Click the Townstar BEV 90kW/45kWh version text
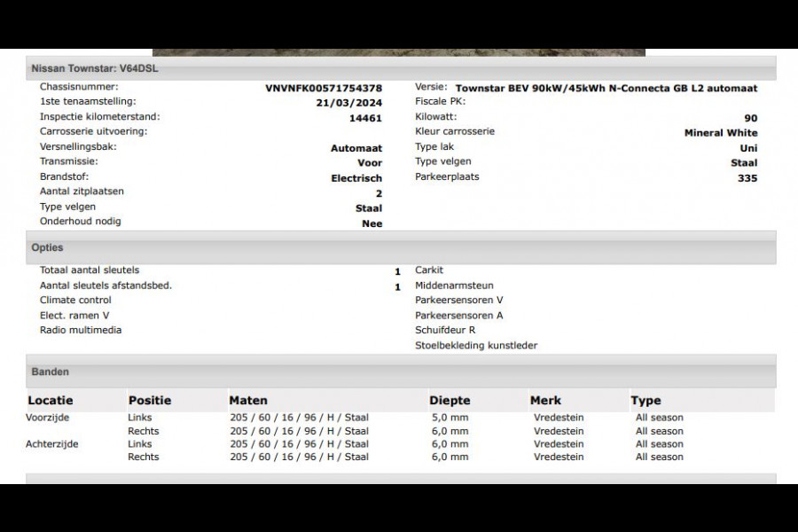 (x=606, y=89)
